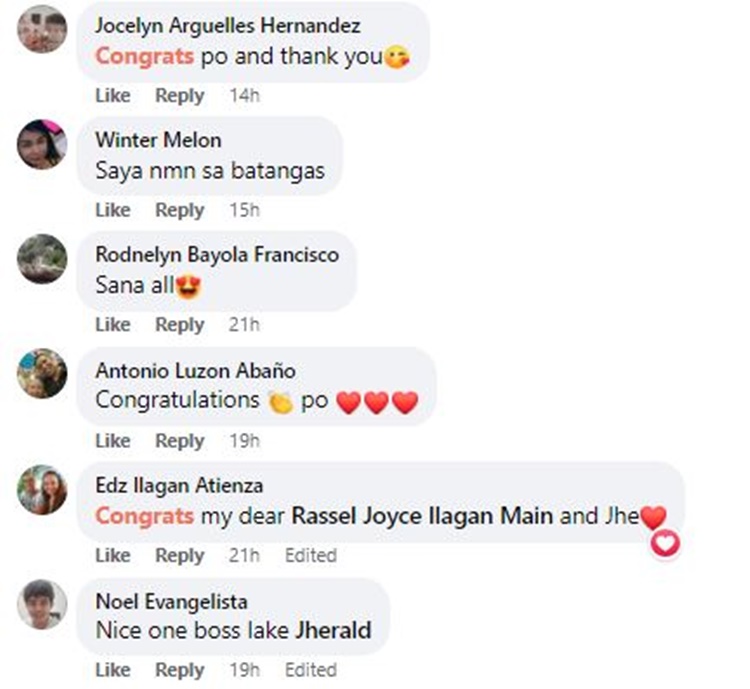Screen dimensions: 750x689
Task: Open heart reaction on Edz's comment
Action: click(665, 544)
